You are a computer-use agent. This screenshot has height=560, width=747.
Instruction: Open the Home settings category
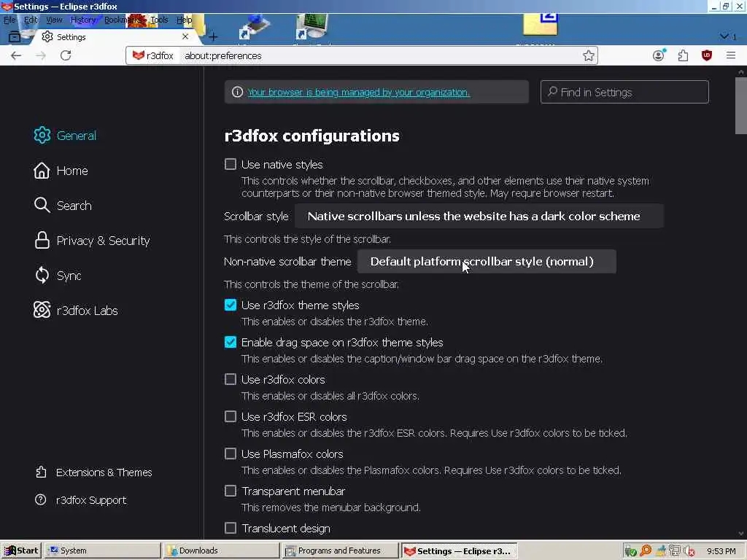tap(61, 171)
